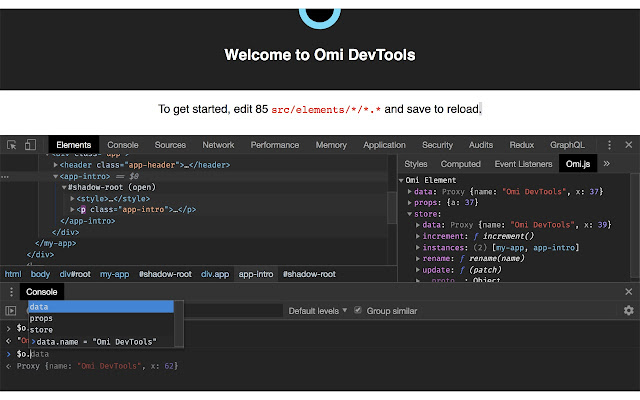Close the console drawer

629,292
